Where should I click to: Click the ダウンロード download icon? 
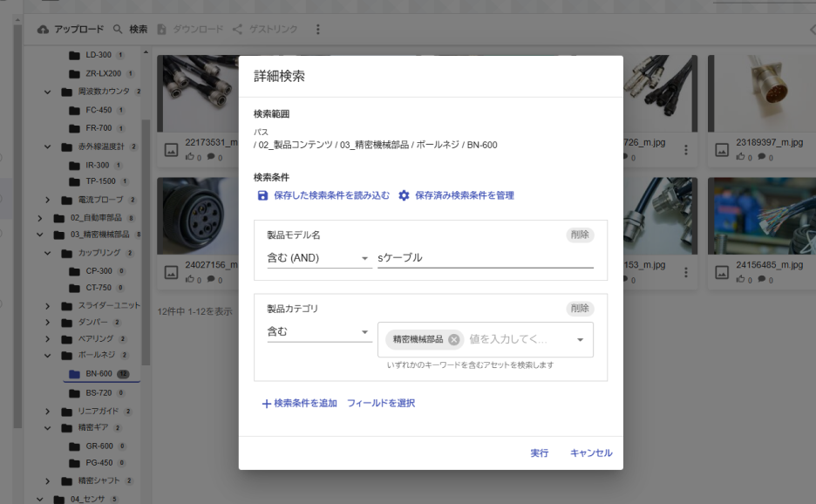click(x=161, y=29)
